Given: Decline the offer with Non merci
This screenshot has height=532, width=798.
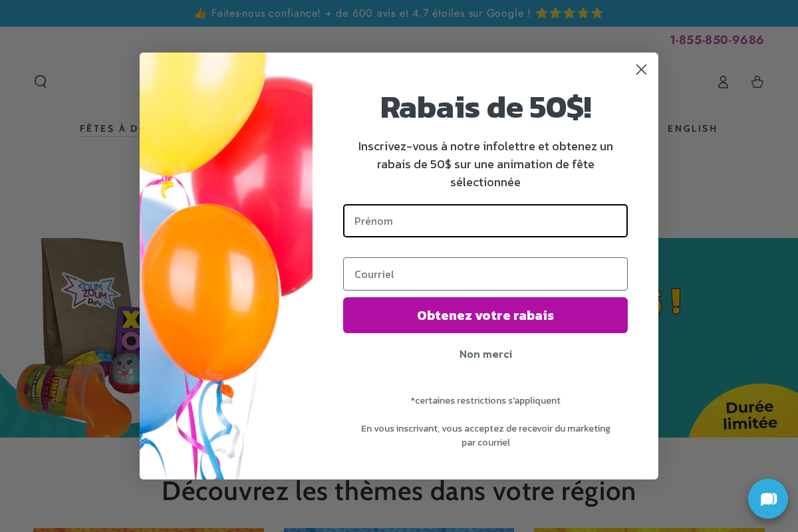Looking at the screenshot, I should (x=485, y=354).
